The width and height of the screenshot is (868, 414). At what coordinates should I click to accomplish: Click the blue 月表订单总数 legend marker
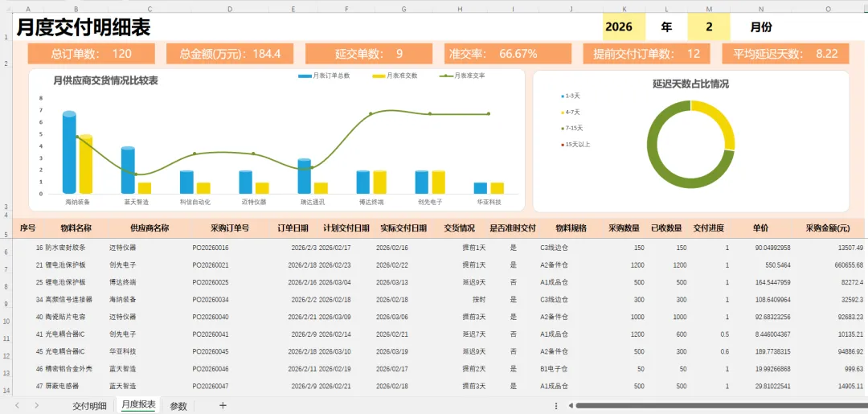pos(304,76)
